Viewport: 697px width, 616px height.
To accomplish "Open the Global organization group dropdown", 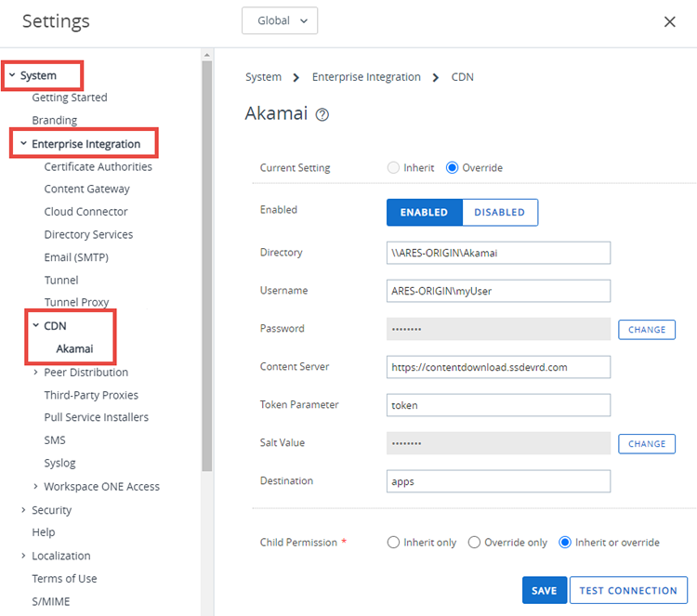I will (x=280, y=20).
